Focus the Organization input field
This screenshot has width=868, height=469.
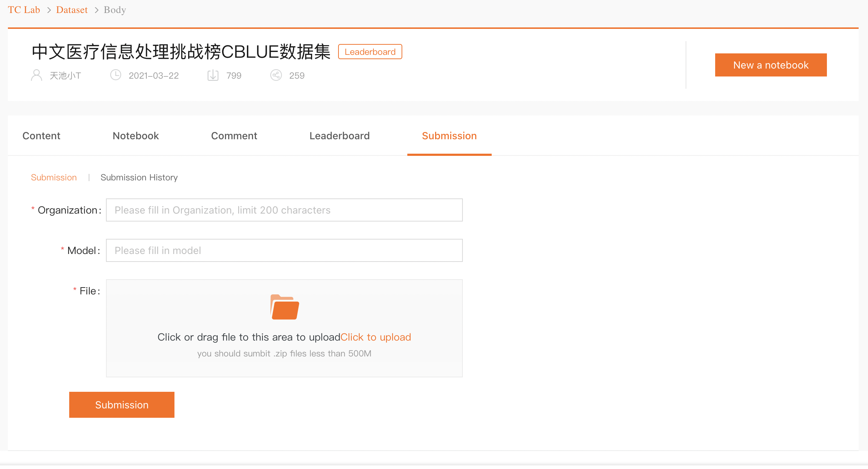coord(284,210)
